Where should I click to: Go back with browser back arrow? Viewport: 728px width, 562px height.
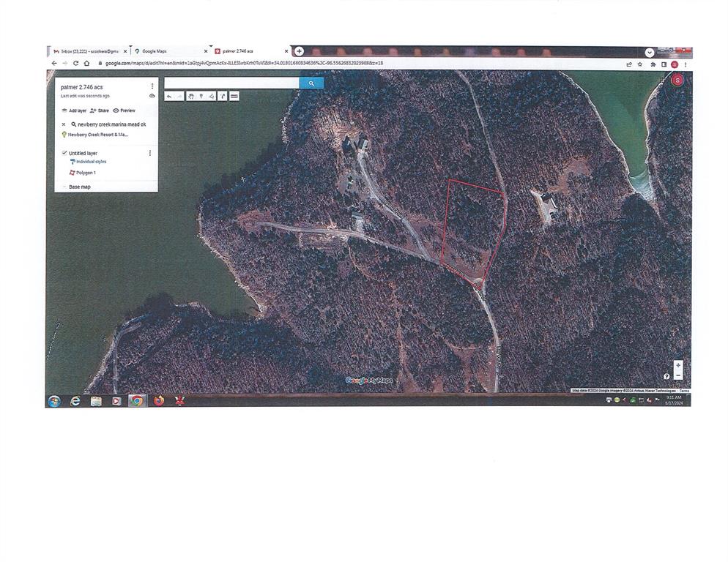click(54, 64)
